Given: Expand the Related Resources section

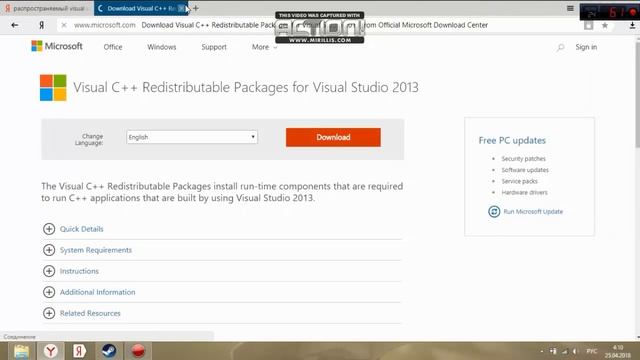Looking at the screenshot, I should coord(82,313).
